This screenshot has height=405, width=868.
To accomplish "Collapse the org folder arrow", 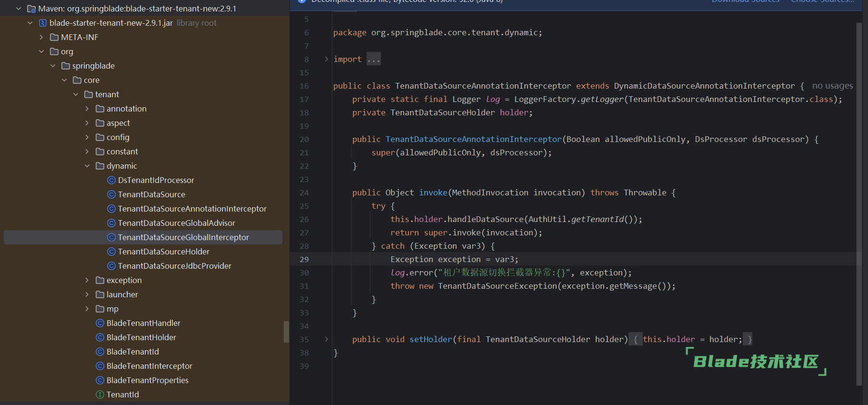I will click(41, 51).
